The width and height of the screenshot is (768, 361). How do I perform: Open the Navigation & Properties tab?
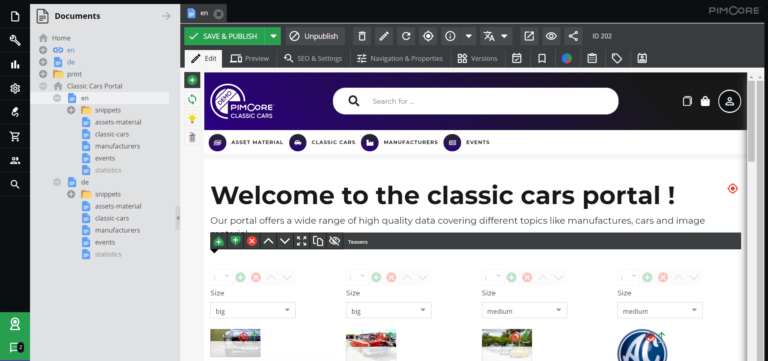pyautogui.click(x=400, y=58)
